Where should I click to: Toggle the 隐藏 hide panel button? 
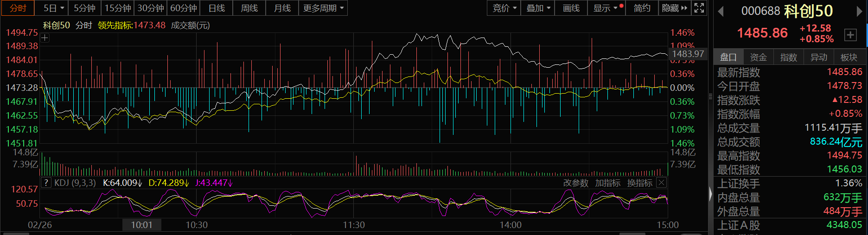[x=674, y=8]
